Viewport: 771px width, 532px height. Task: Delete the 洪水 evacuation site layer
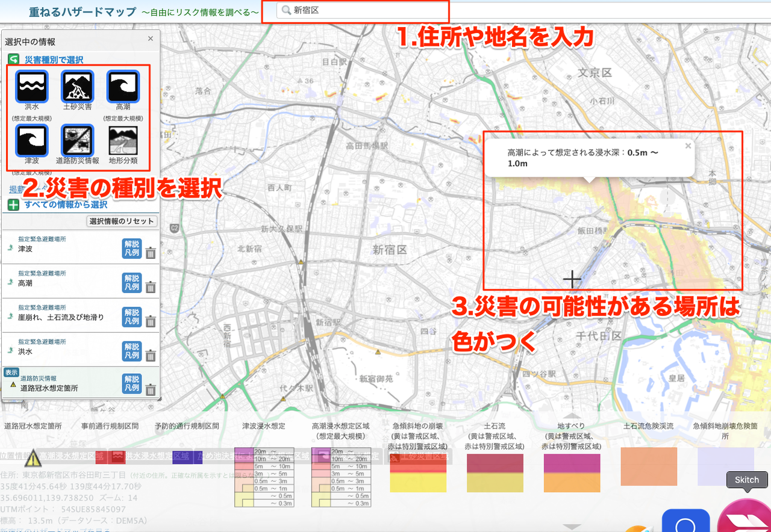coord(151,356)
